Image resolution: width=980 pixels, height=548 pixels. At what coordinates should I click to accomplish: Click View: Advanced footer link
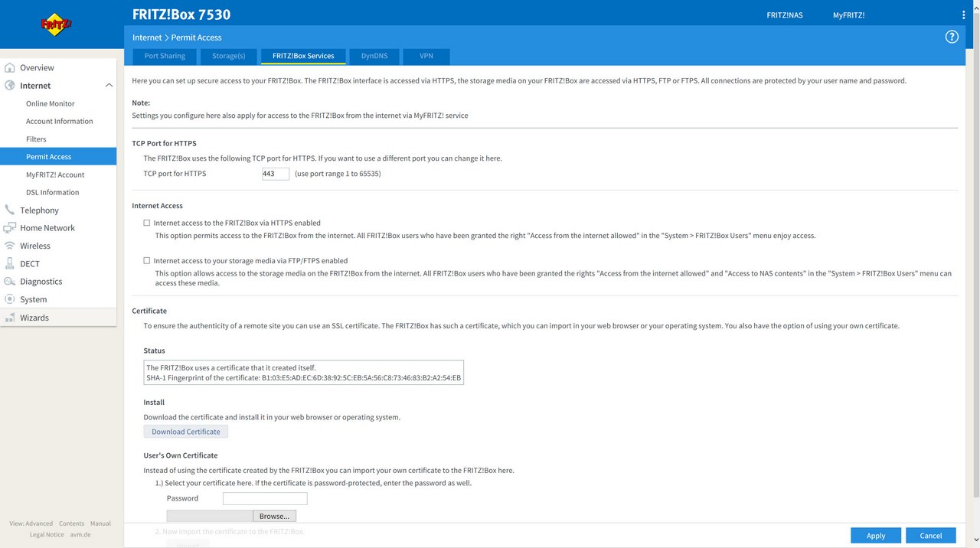pyautogui.click(x=31, y=524)
